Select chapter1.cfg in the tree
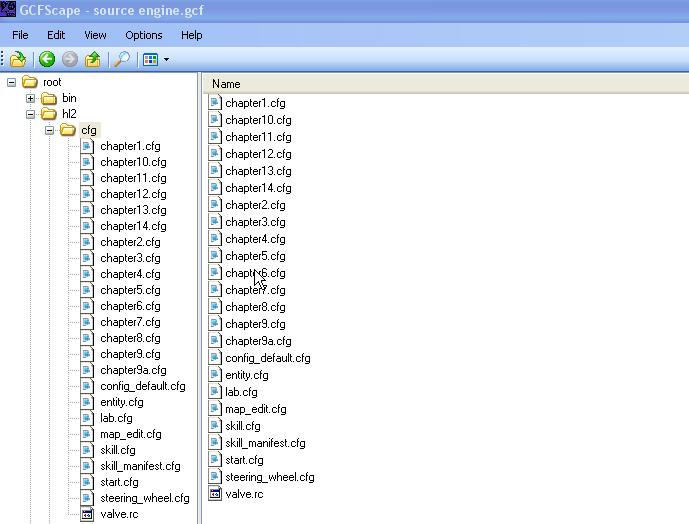 click(x=130, y=146)
